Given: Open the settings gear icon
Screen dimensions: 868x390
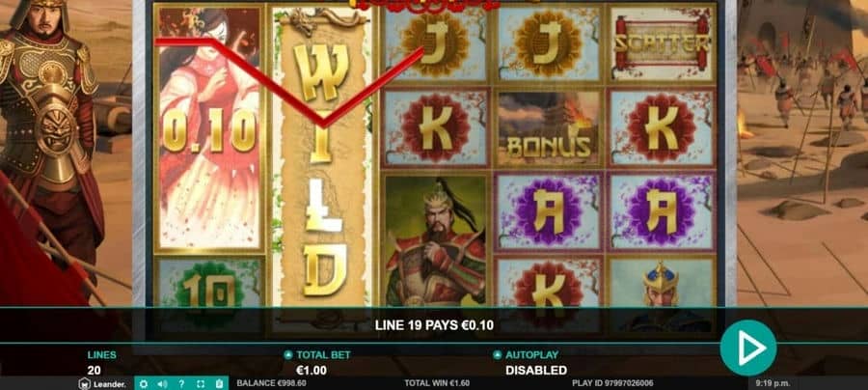Looking at the screenshot, I should [144, 383].
